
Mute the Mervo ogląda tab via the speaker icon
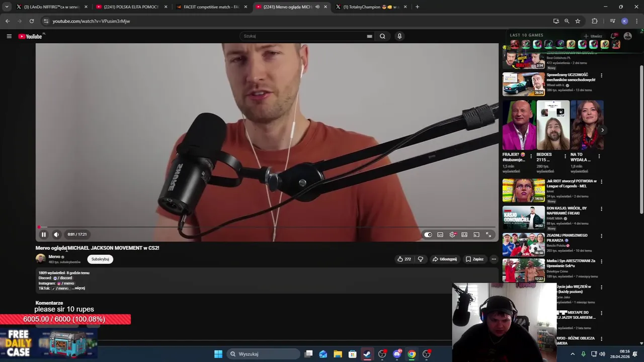317,7
